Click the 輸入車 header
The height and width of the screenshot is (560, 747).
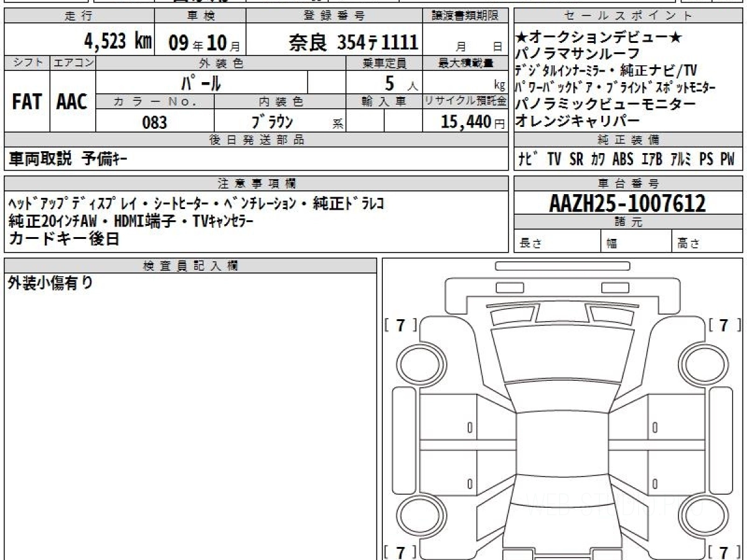[384, 101]
